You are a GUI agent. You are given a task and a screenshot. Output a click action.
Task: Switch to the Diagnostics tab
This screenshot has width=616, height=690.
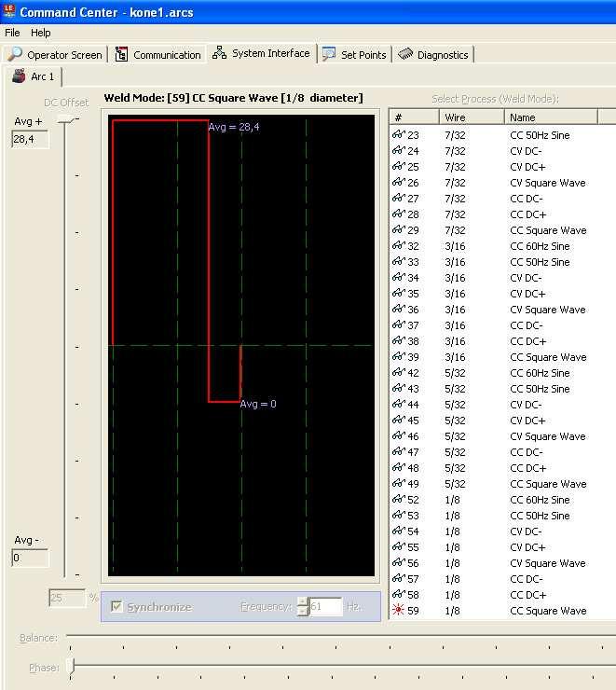click(433, 55)
